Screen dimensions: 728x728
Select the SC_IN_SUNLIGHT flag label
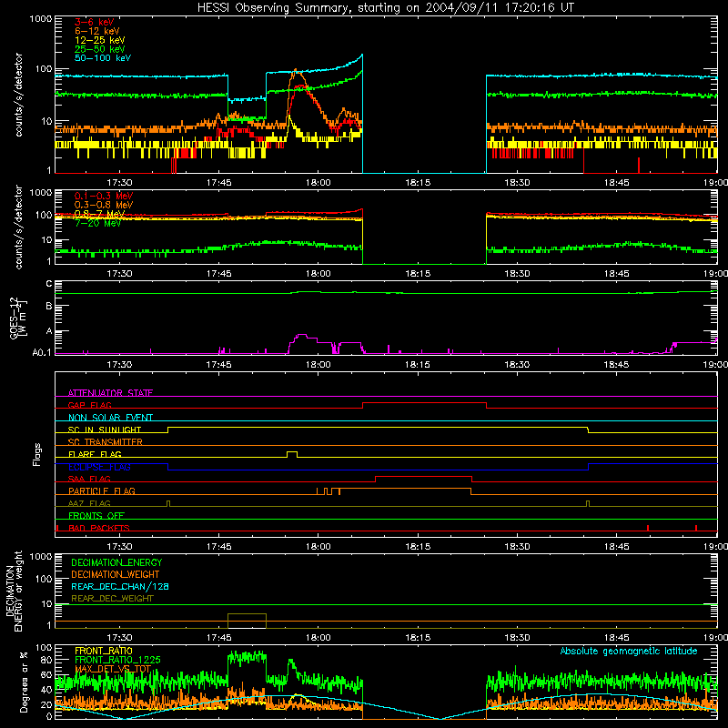coord(105,430)
